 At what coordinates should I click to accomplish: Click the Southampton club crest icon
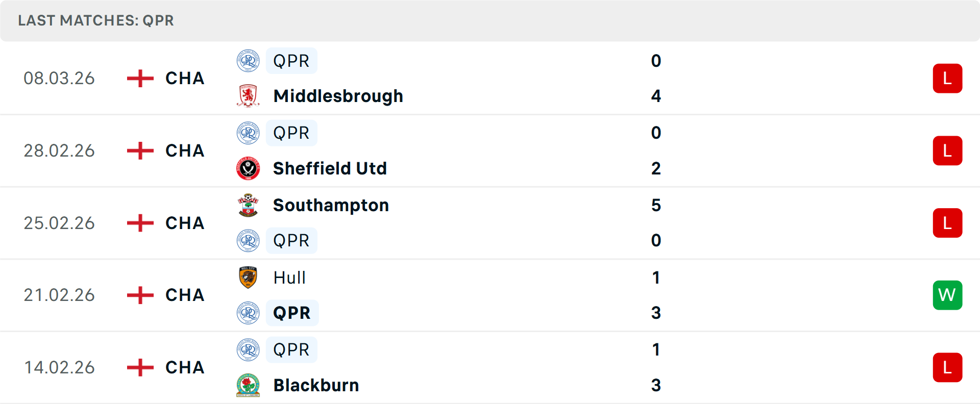tap(248, 205)
